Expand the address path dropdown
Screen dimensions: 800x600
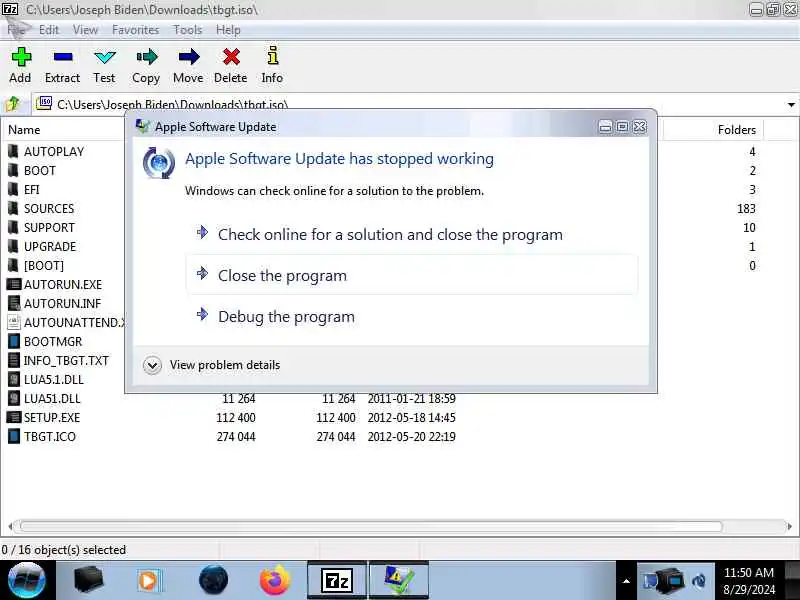(791, 105)
